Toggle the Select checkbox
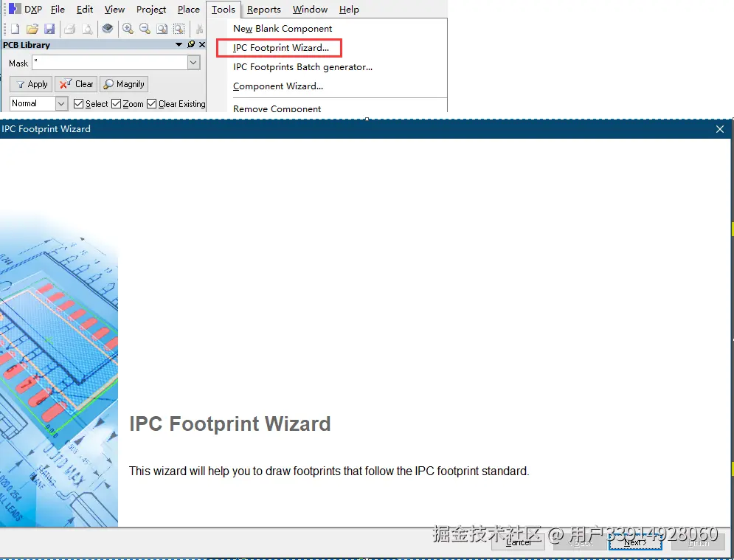Viewport: 734px width, 560px height. click(79, 103)
